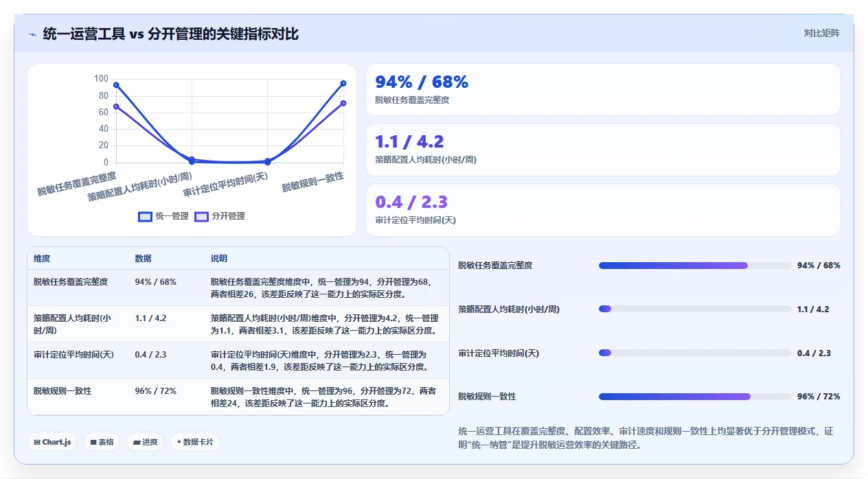Toggle the 分开管理 legend item

tap(220, 216)
